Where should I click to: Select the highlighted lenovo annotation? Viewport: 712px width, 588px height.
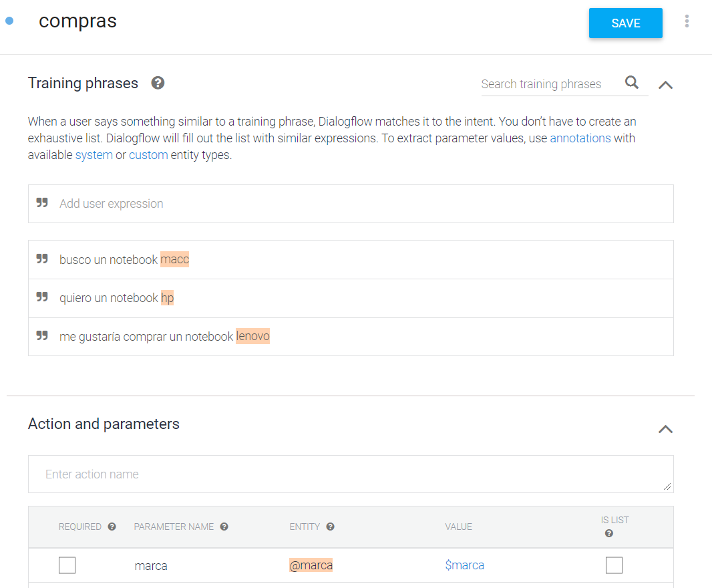click(252, 336)
